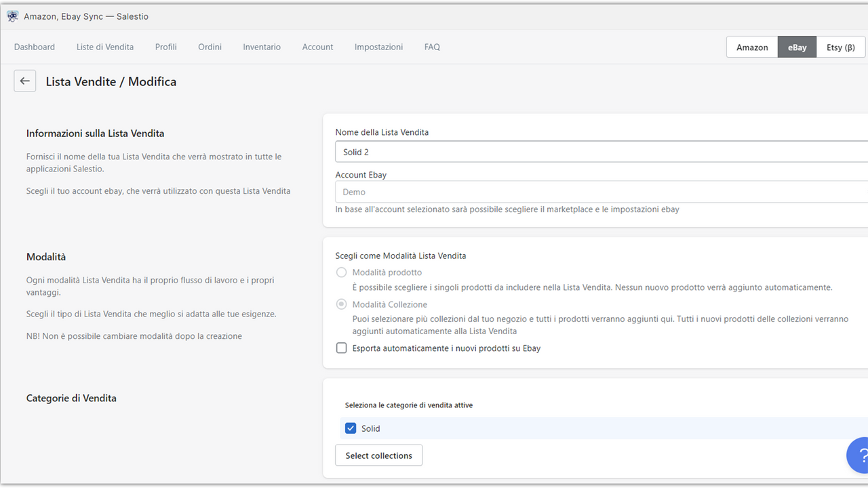Click the Select collections button
The width and height of the screenshot is (868, 488).
pos(378,455)
